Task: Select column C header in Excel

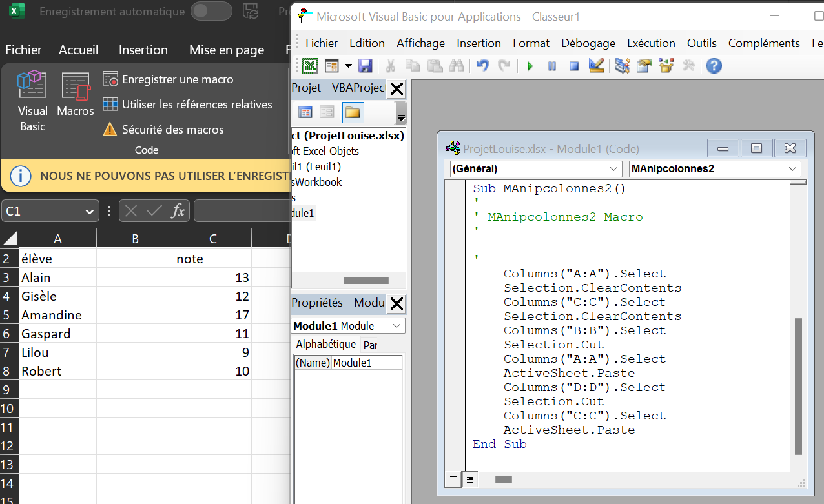Action: 212,239
